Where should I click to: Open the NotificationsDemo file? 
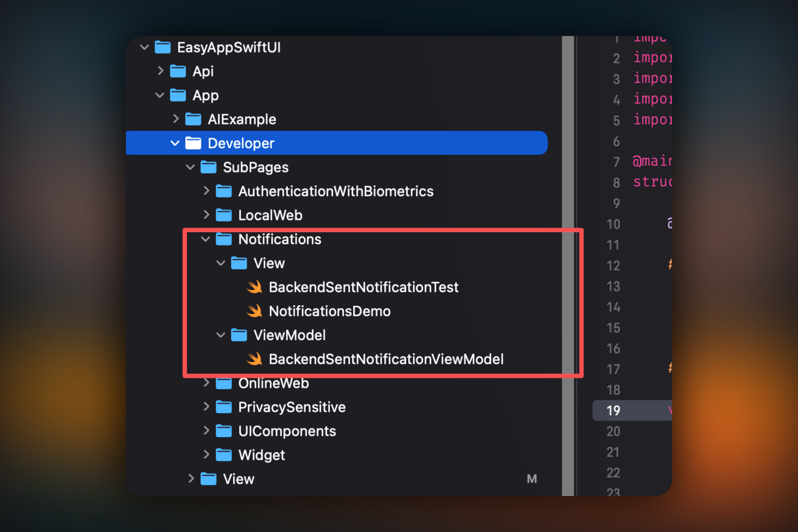[x=329, y=311]
